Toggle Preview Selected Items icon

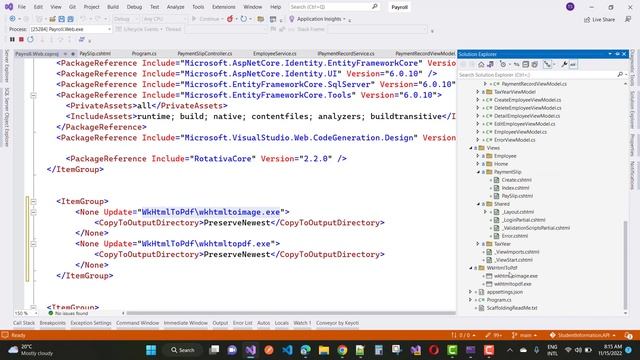[573, 64]
